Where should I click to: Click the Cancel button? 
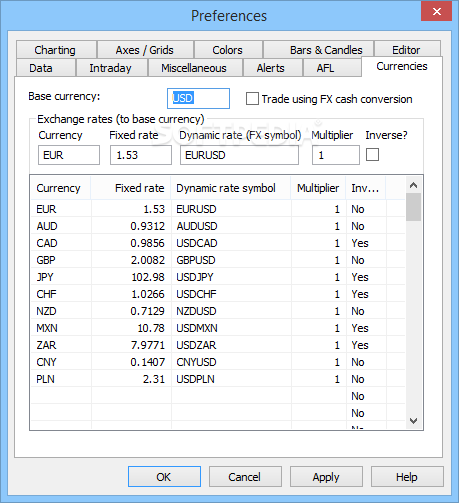pyautogui.click(x=245, y=477)
